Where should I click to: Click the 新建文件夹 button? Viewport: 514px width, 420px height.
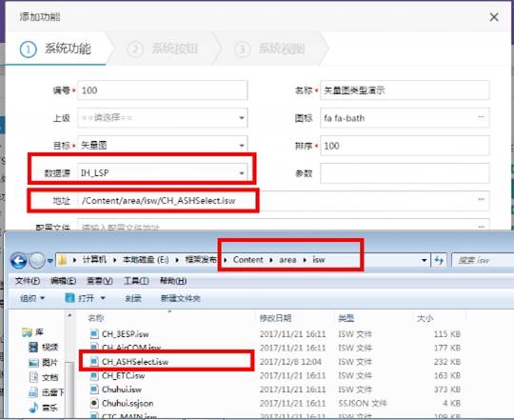pos(180,298)
